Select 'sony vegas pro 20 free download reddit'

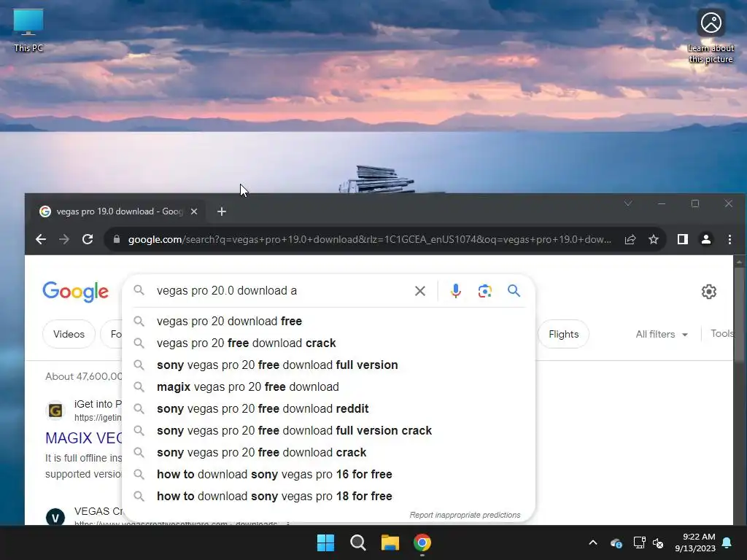329,408
